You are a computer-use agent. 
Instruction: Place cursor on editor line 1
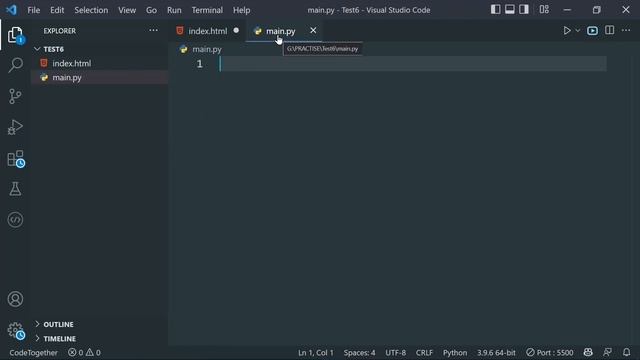click(x=412, y=64)
